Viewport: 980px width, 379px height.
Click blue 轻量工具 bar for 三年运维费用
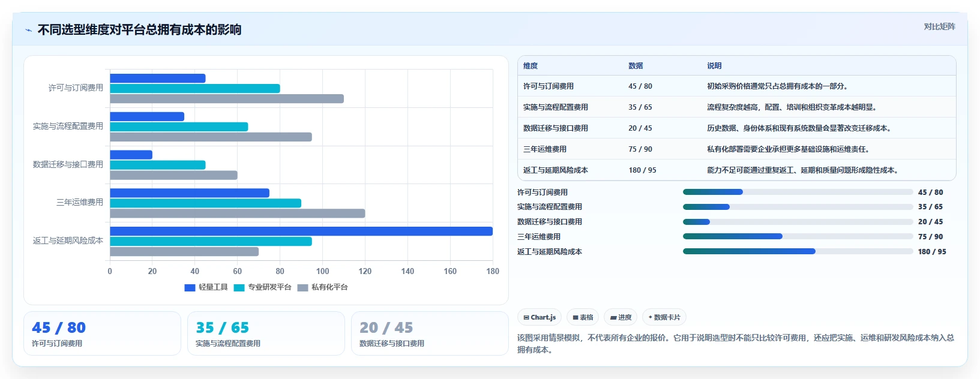[x=190, y=193]
